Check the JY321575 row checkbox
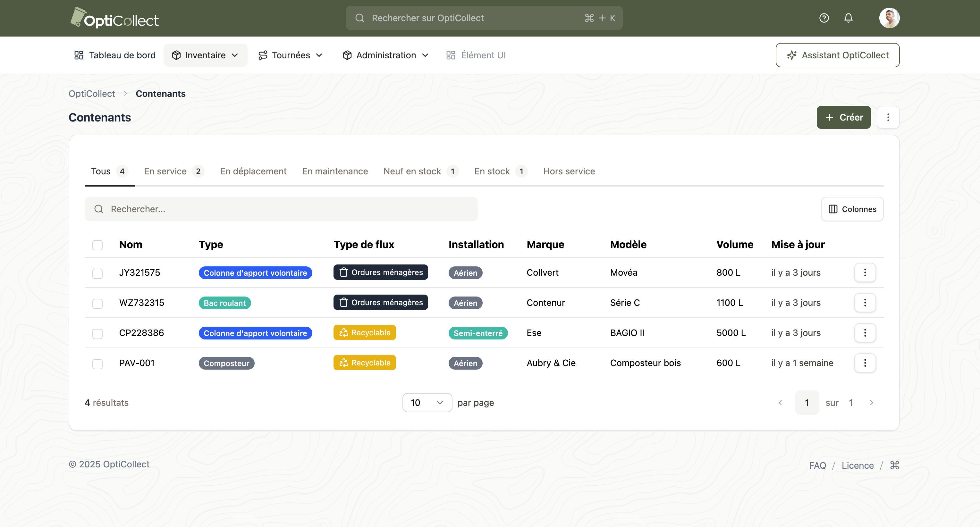The height and width of the screenshot is (527, 980). point(97,273)
